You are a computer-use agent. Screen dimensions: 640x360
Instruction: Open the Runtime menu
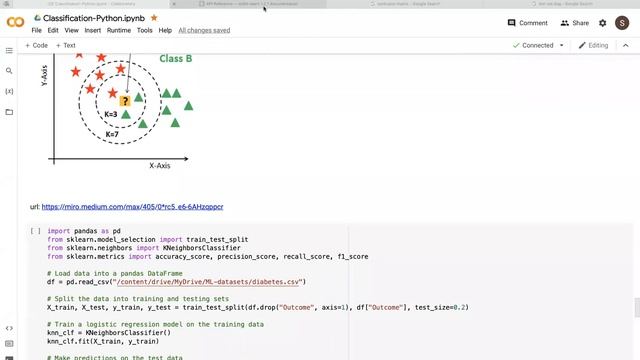tap(119, 30)
